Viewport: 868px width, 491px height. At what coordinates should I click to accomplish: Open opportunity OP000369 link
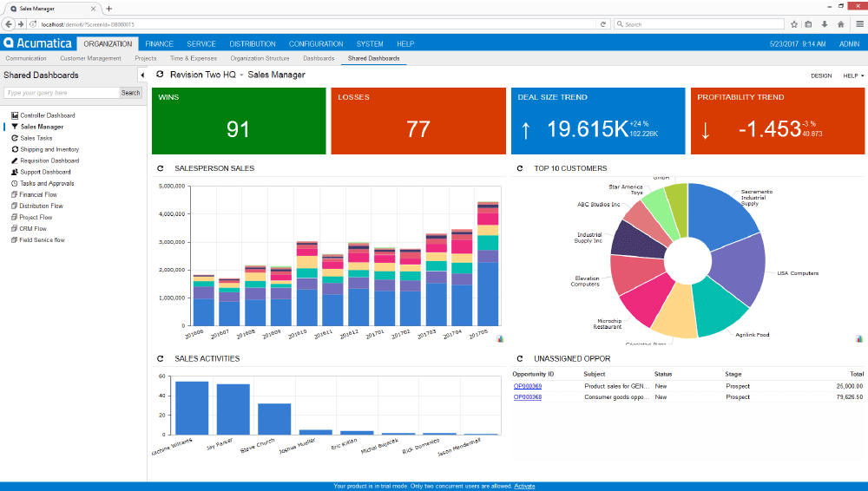click(x=528, y=386)
